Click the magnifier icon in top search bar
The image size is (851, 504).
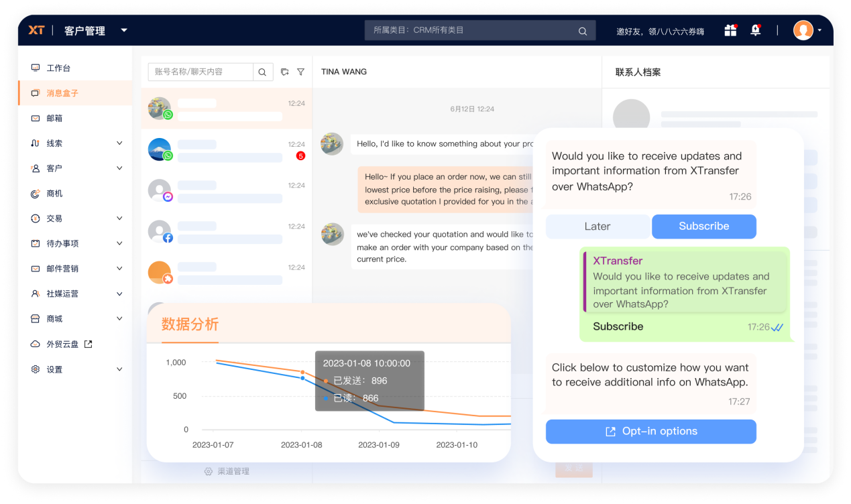583,31
